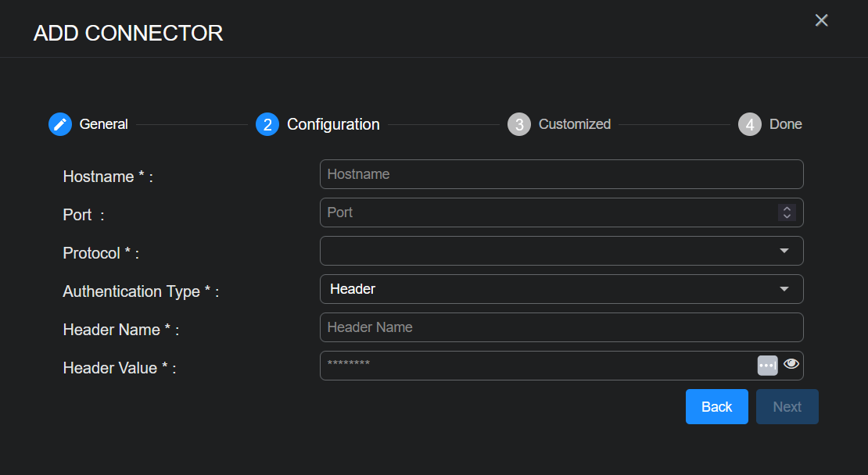The height and width of the screenshot is (475, 868).
Task: Select the Configuration step label
Action: [333, 124]
